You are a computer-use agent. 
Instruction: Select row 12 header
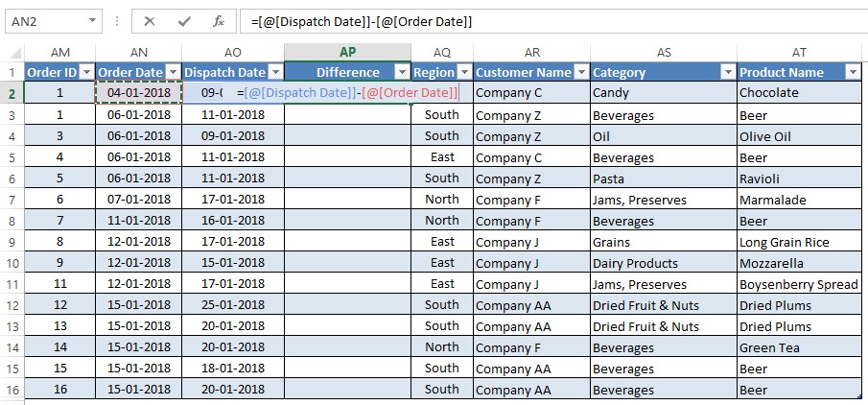(12, 305)
